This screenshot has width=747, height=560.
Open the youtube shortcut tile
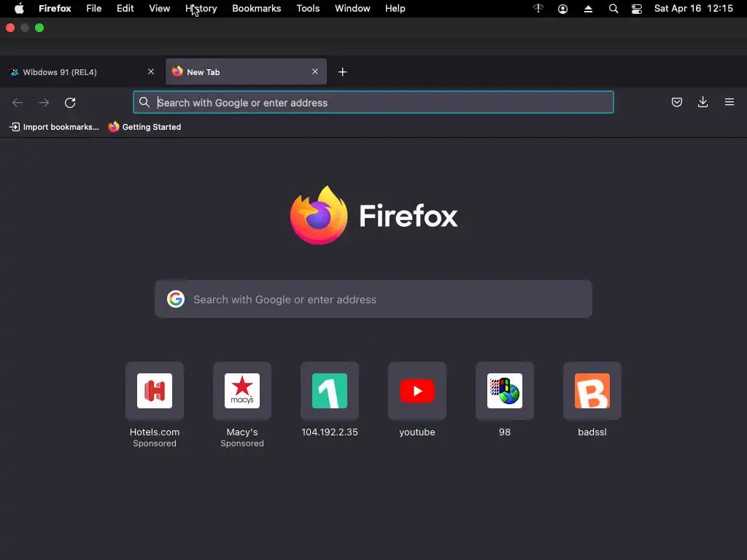click(x=417, y=391)
